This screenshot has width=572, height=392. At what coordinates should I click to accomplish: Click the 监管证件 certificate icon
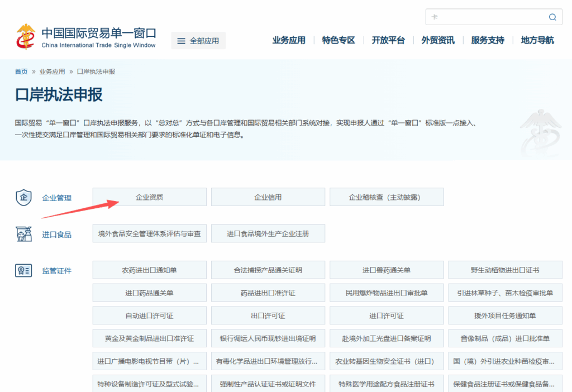coord(23,270)
